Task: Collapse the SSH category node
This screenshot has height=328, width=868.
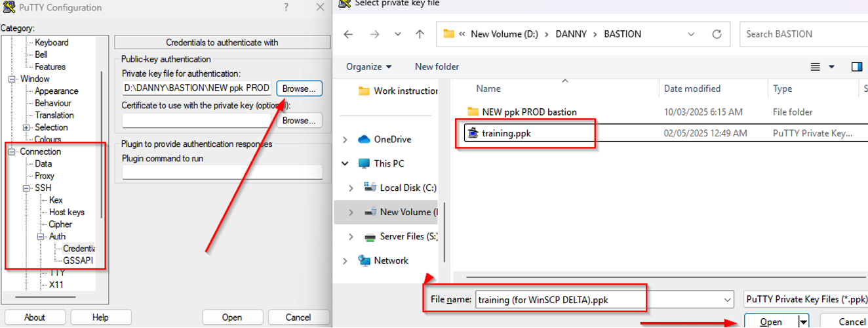Action: [x=26, y=188]
